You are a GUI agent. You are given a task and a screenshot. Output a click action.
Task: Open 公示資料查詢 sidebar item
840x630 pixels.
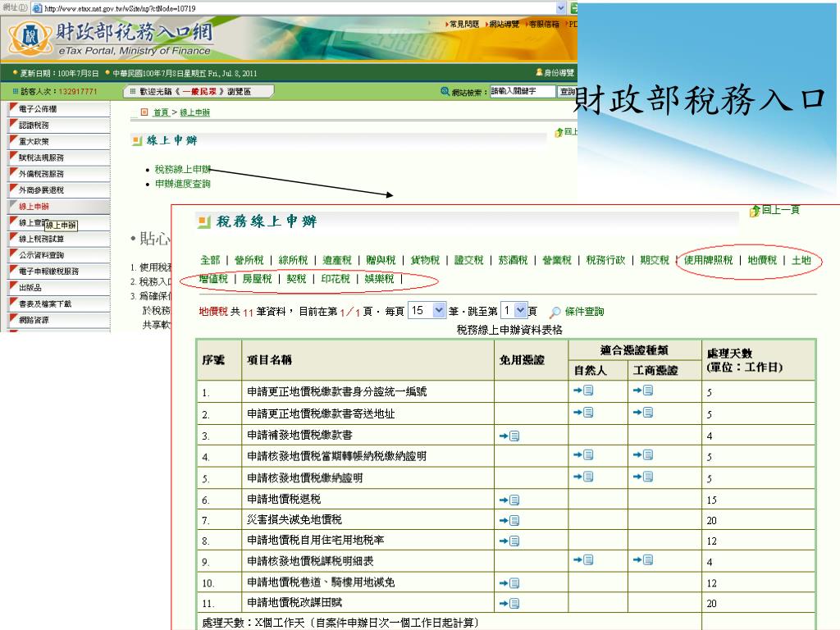coord(58,255)
